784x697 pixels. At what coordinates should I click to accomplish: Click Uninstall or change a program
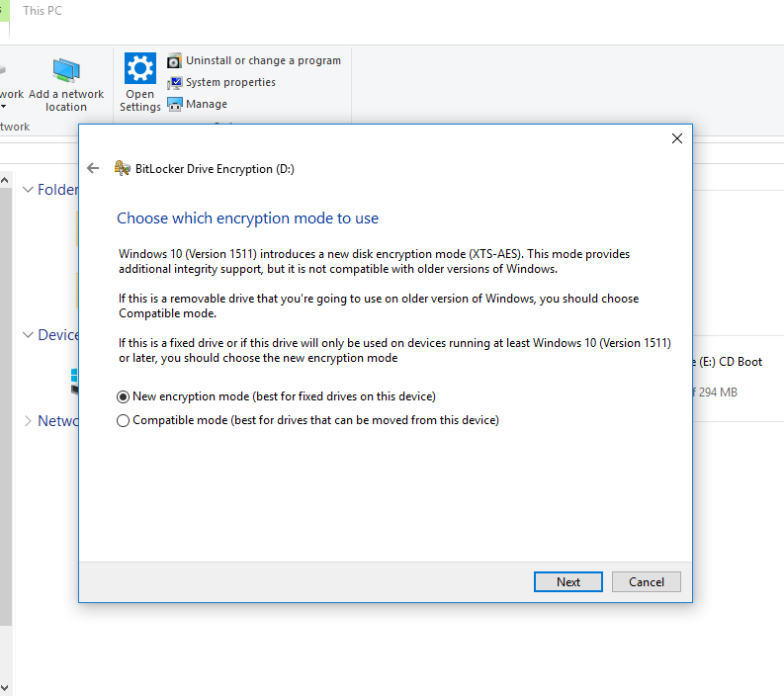pyautogui.click(x=254, y=60)
